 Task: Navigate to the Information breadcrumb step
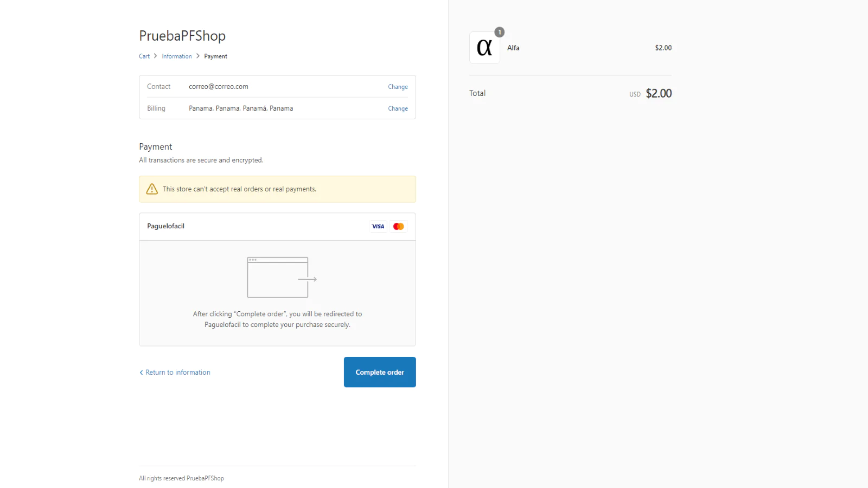(x=177, y=56)
